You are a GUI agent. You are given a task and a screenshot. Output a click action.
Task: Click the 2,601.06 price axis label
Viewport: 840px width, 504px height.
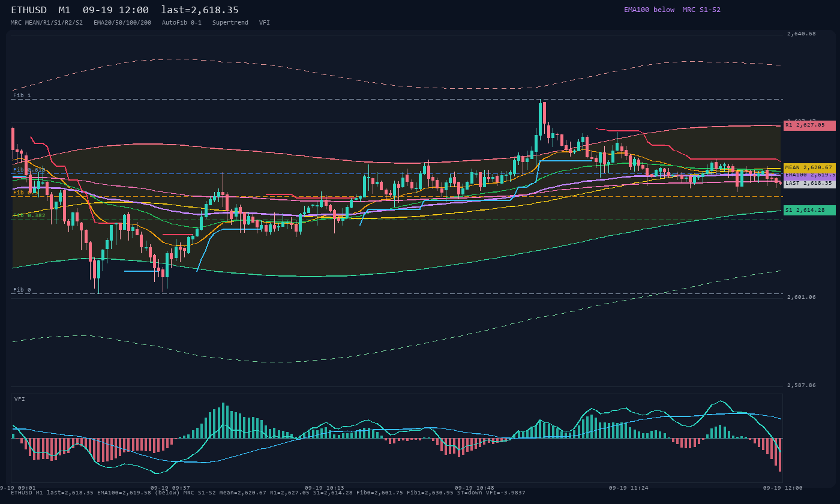(x=802, y=297)
